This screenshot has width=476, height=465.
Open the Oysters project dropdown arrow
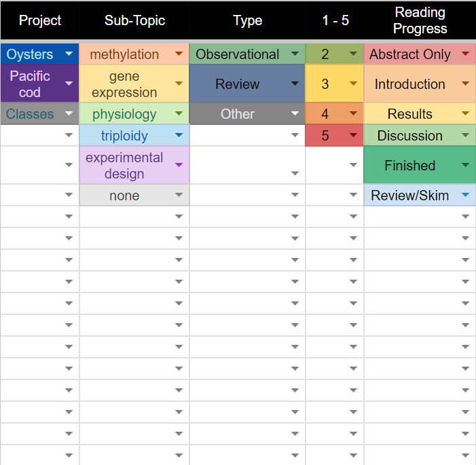pos(69,54)
